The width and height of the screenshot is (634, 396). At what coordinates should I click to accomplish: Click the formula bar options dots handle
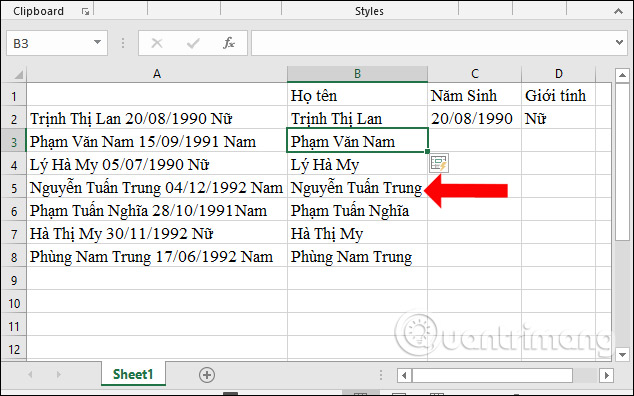pyautogui.click(x=123, y=43)
